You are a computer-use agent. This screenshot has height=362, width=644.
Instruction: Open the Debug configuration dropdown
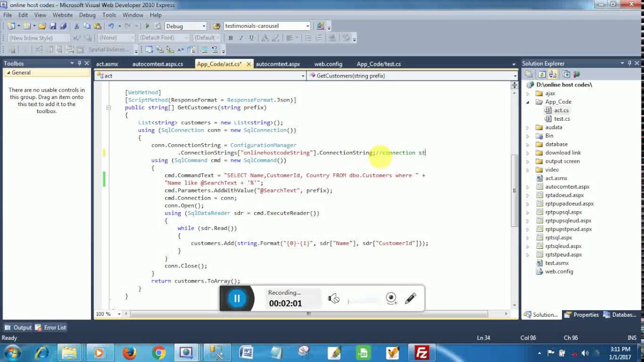click(204, 26)
